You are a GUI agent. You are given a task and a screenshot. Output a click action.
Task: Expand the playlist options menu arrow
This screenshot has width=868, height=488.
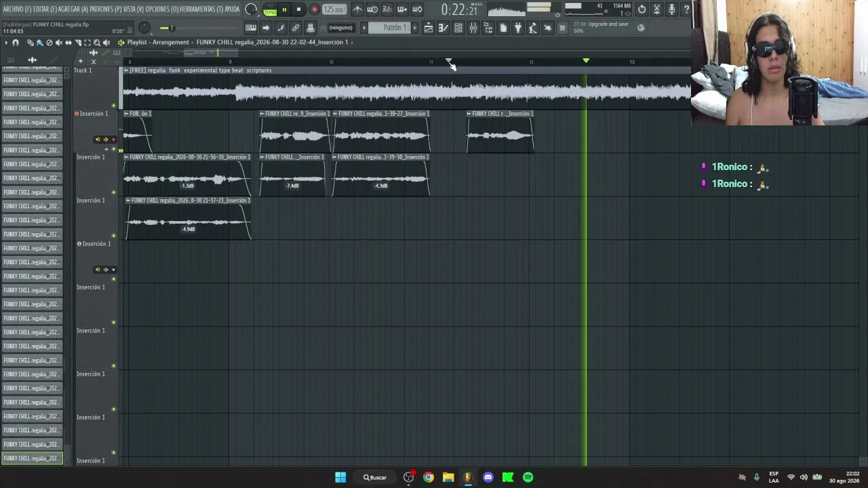pyautogui.click(x=6, y=43)
